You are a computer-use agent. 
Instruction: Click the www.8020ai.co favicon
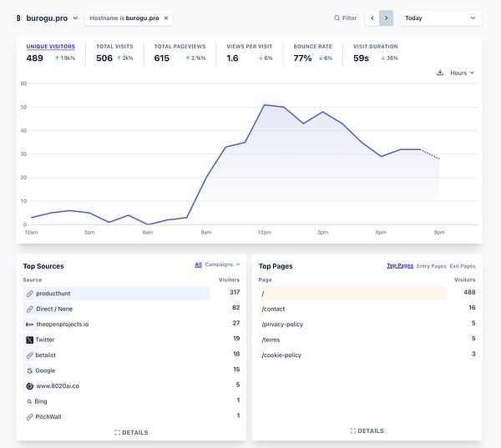point(29,386)
